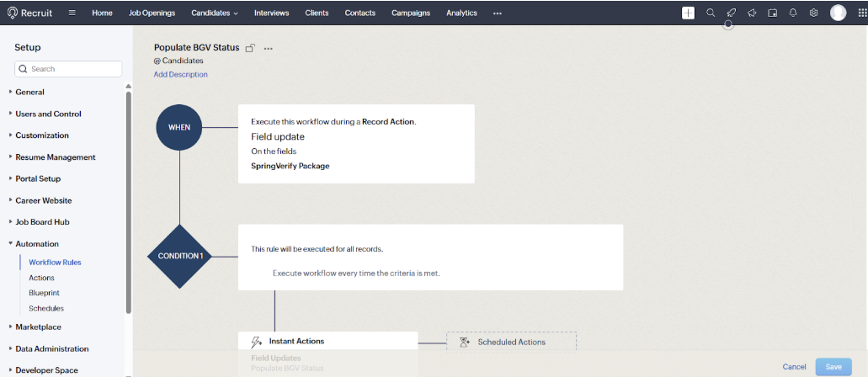Click the Add Description link
The image size is (868, 377).
click(180, 75)
